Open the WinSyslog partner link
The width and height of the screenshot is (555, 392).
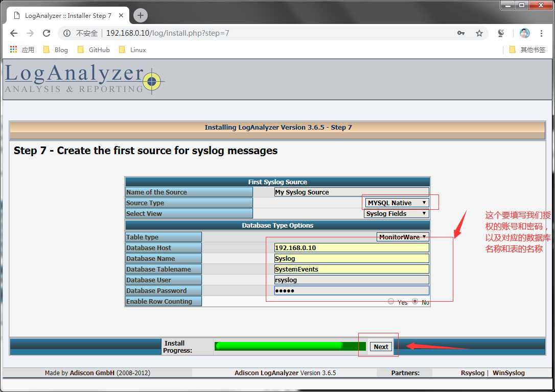pos(508,373)
